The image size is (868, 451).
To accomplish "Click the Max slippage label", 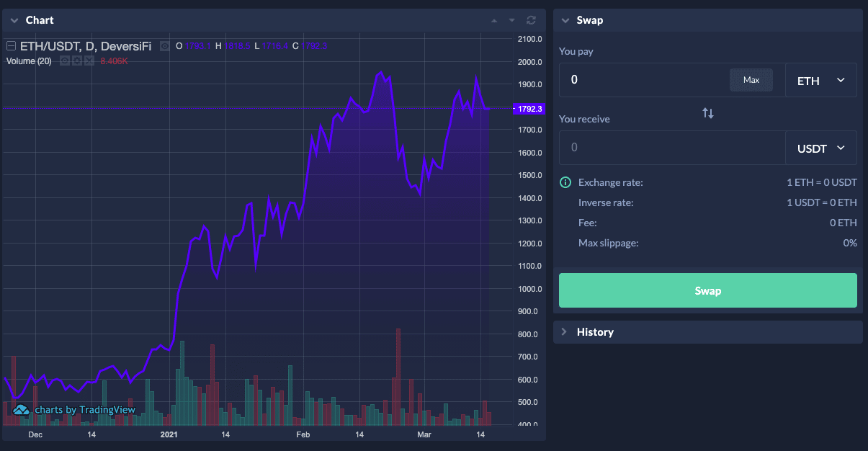I will click(609, 243).
